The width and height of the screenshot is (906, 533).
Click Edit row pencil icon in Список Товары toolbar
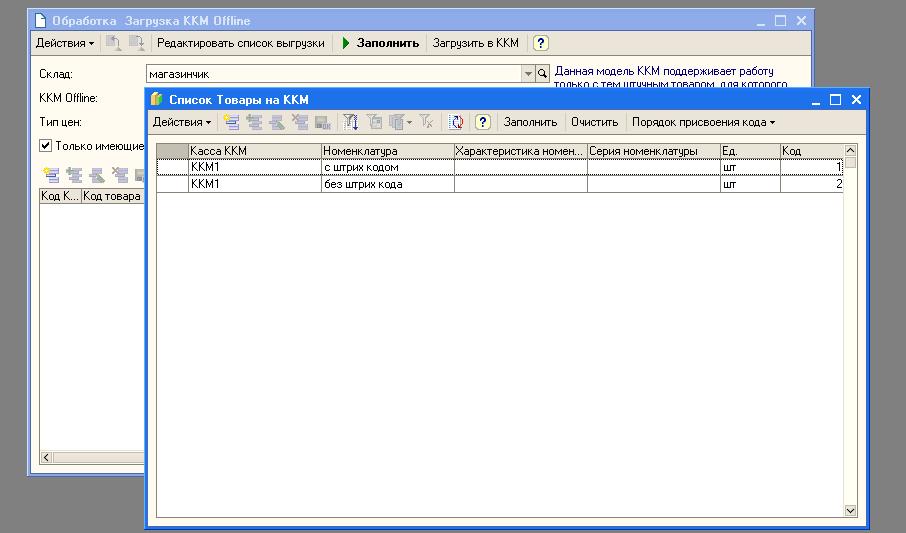point(277,122)
